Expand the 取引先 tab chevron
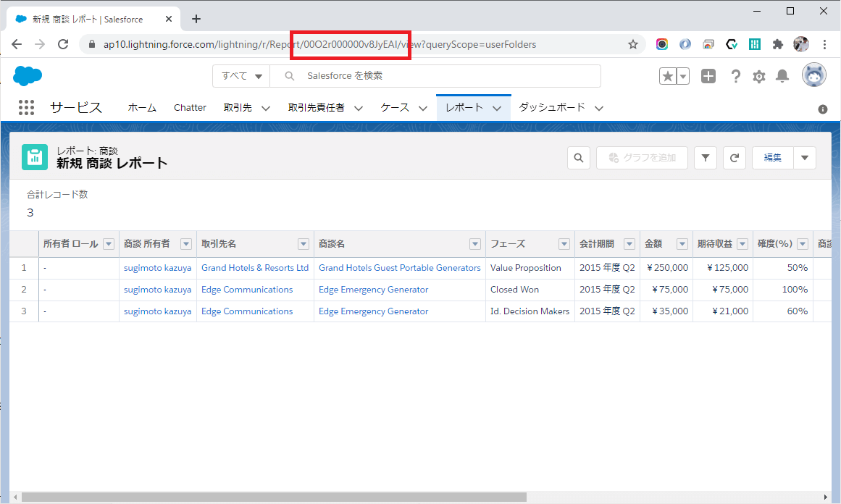Viewport: 841px width, 504px height. click(x=266, y=109)
